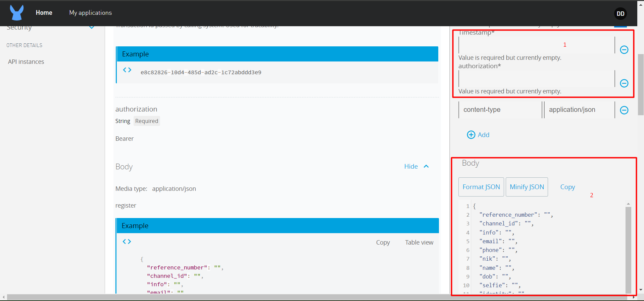
Task: Remove the authorization header with minus icon
Action: point(624,83)
